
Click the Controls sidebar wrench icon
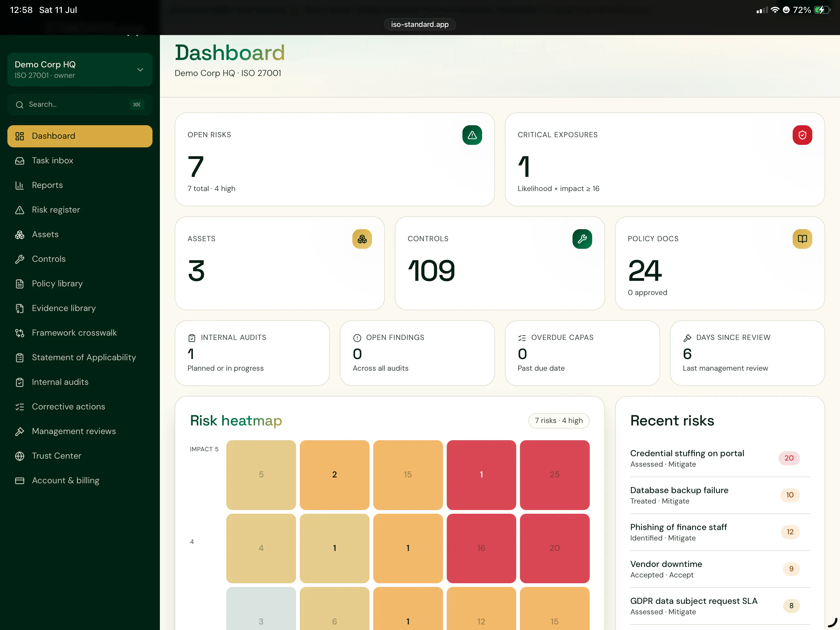coord(20,259)
